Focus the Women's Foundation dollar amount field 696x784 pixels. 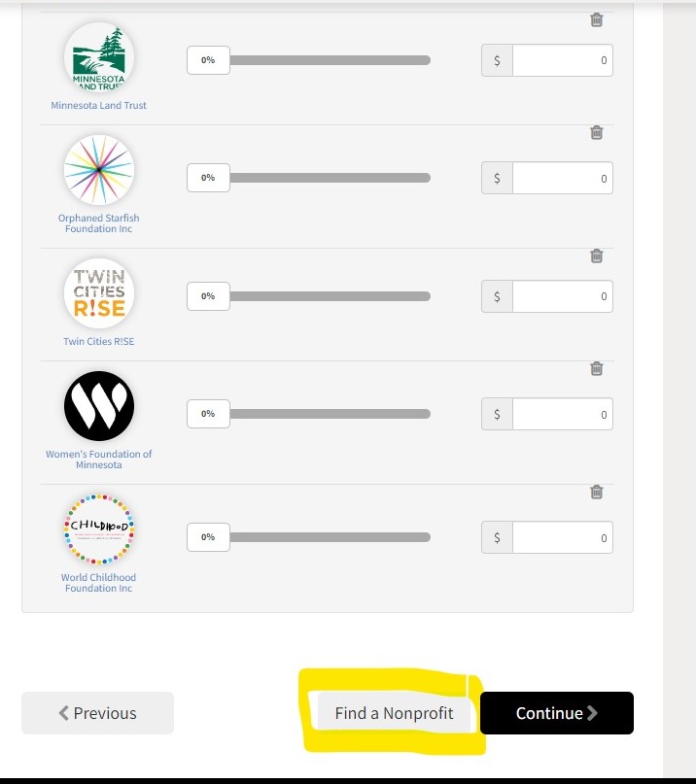pyautogui.click(x=563, y=414)
